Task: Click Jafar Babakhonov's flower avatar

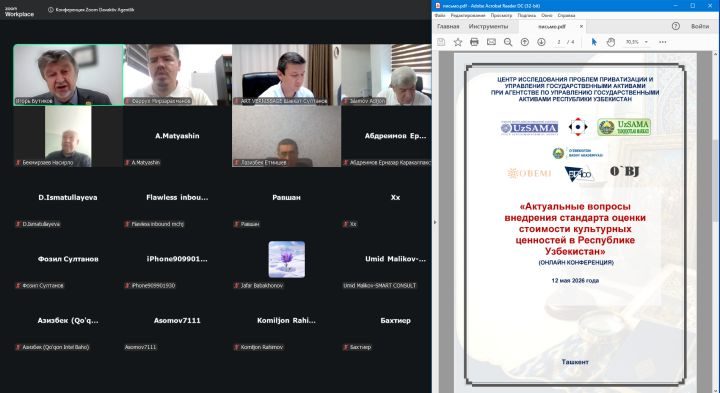Action: tap(287, 259)
